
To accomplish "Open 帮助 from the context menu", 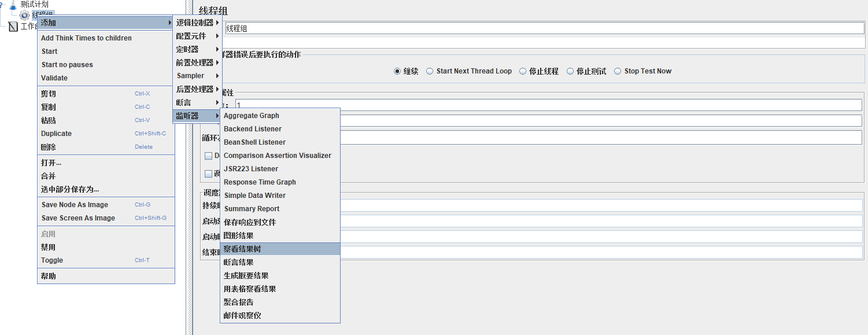I will tap(106, 276).
